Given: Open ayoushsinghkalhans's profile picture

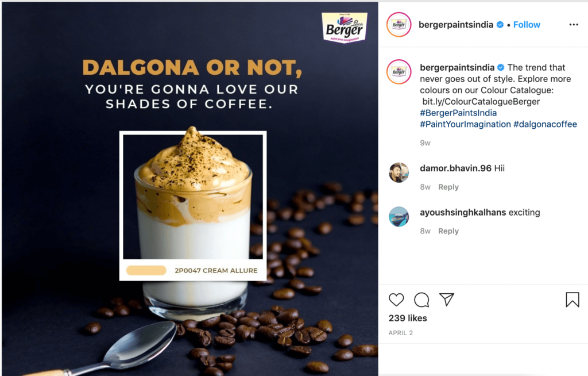Looking at the screenshot, I should 399,217.
